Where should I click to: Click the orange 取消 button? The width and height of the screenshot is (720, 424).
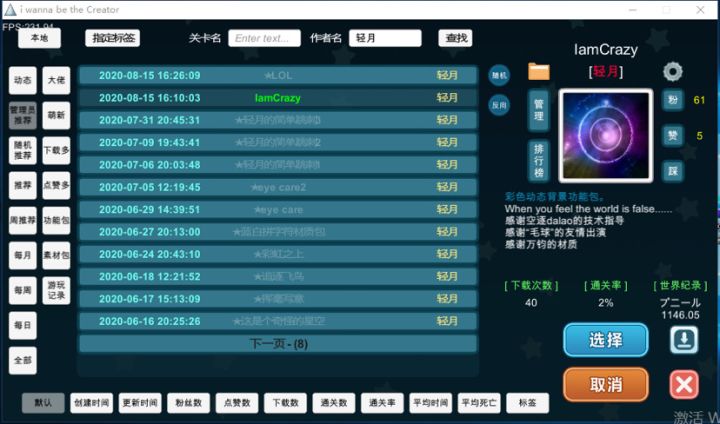[x=606, y=384]
